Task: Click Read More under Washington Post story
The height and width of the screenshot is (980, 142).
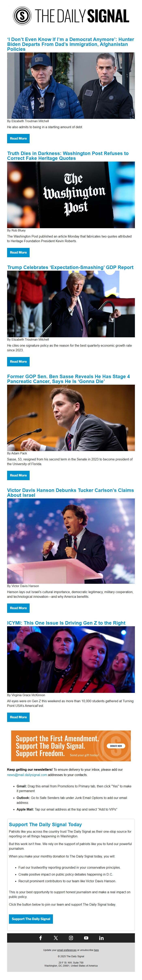Action: coord(18,252)
